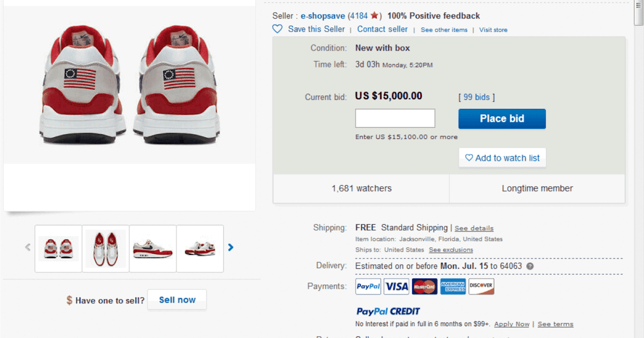This screenshot has width=644, height=338.
Task: Click the MasterCard payment icon
Action: (425, 286)
